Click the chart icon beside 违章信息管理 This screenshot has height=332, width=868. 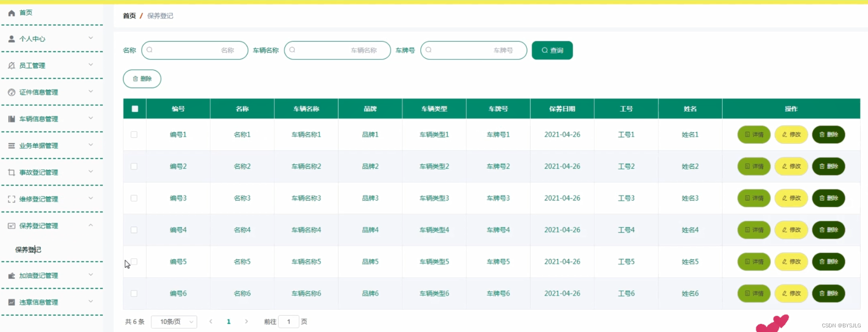click(12, 302)
